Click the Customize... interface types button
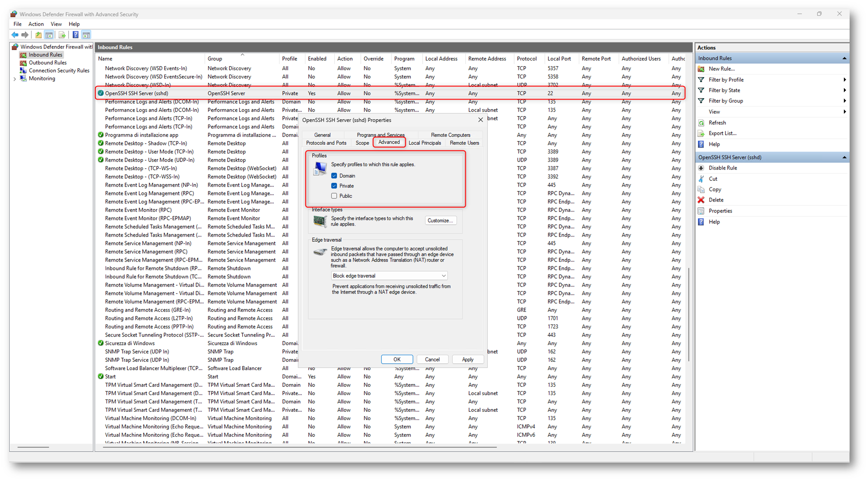 tap(440, 220)
